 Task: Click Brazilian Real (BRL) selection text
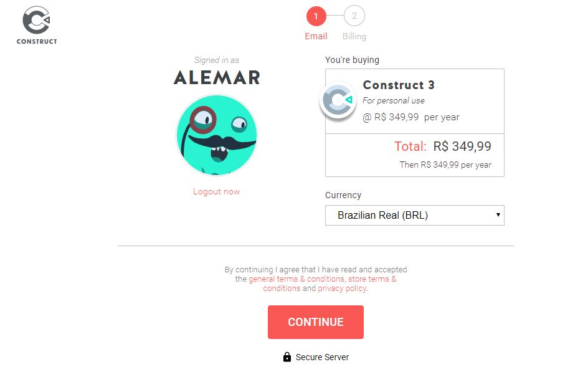382,216
